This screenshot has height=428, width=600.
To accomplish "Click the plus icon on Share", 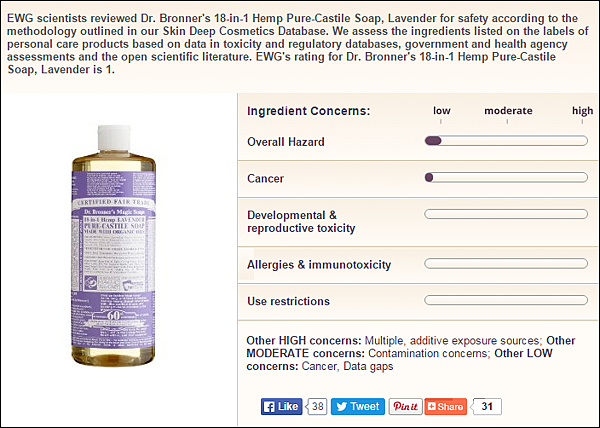I will point(432,406).
